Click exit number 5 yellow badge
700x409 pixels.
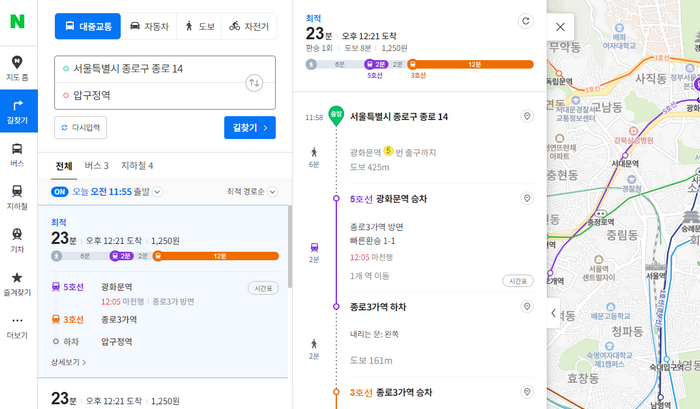(388, 151)
